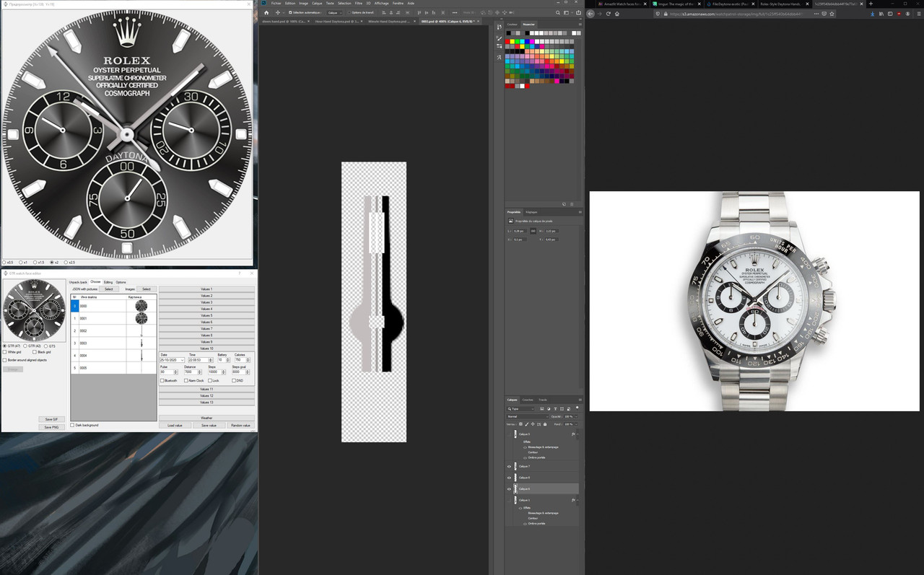924x575 pixels.
Task: Click the Weather button
Action: (x=206, y=418)
